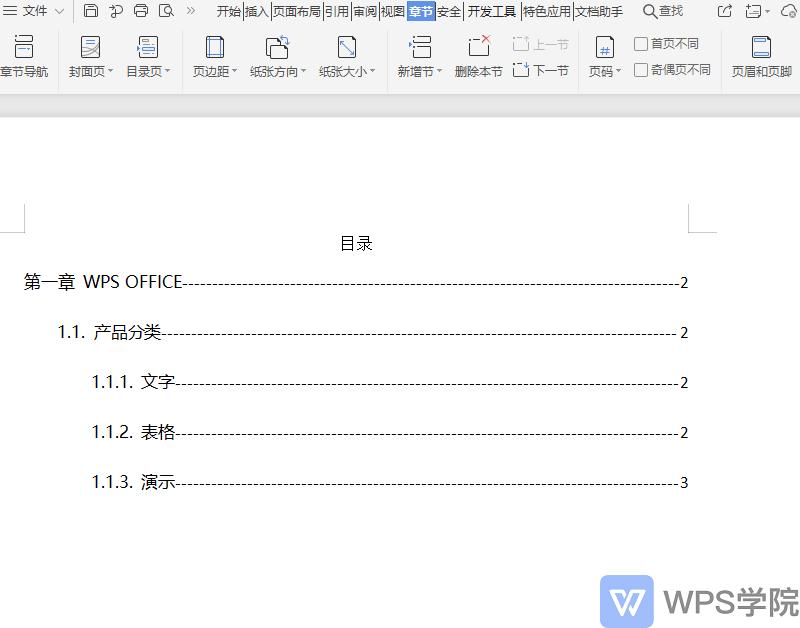Click the 下一节 next section icon
The width and height of the screenshot is (800, 628).
point(540,68)
